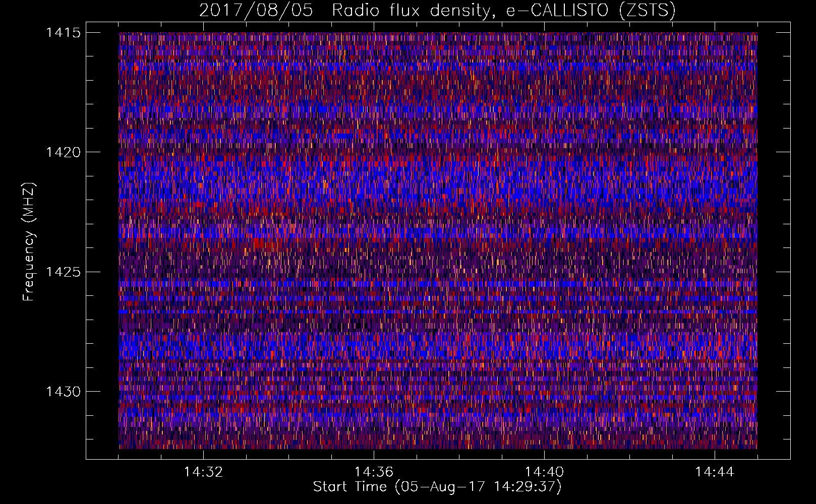Click the 1420 frequency tick label
The image size is (816, 504).
(x=64, y=152)
